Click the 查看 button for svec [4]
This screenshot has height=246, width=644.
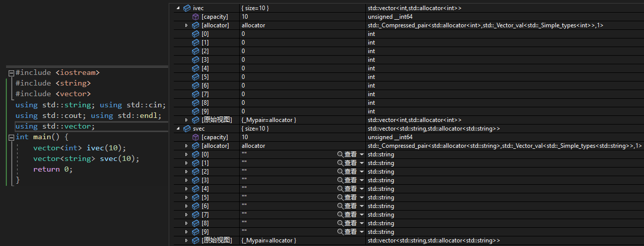tap(351, 189)
